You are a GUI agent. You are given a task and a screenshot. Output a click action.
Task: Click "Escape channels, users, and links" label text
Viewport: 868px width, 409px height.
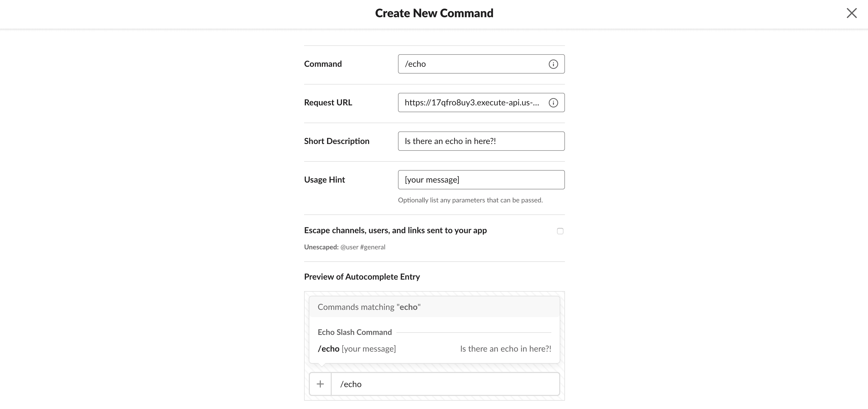click(395, 230)
